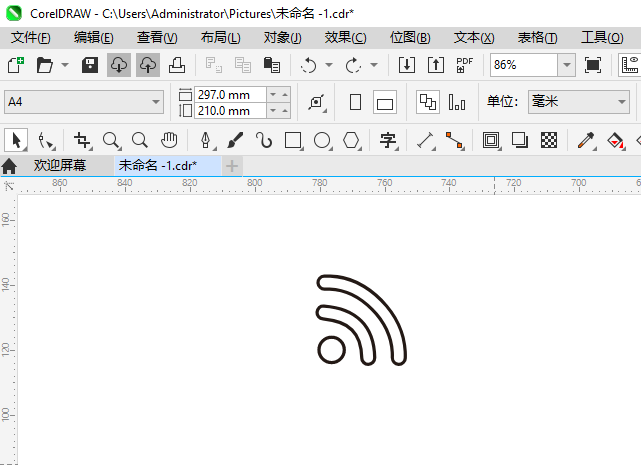Viewport: 641px width, 465px height.
Task: Select the Rectangle tool
Action: [x=294, y=141]
